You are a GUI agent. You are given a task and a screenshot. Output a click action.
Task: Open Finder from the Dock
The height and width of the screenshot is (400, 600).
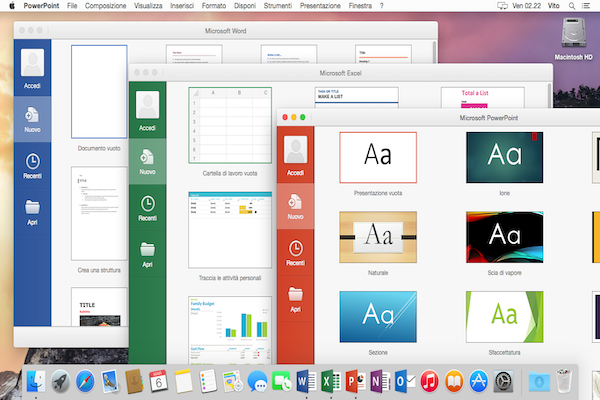tap(36, 381)
